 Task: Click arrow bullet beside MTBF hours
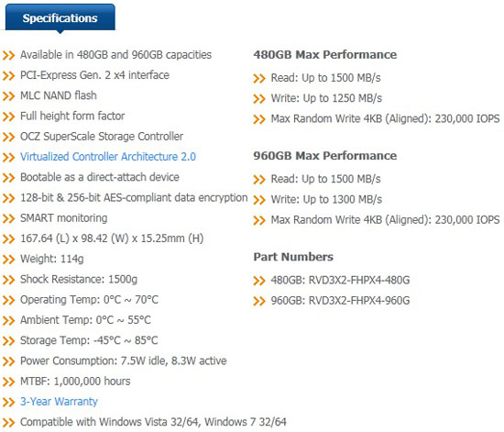[x=8, y=382]
